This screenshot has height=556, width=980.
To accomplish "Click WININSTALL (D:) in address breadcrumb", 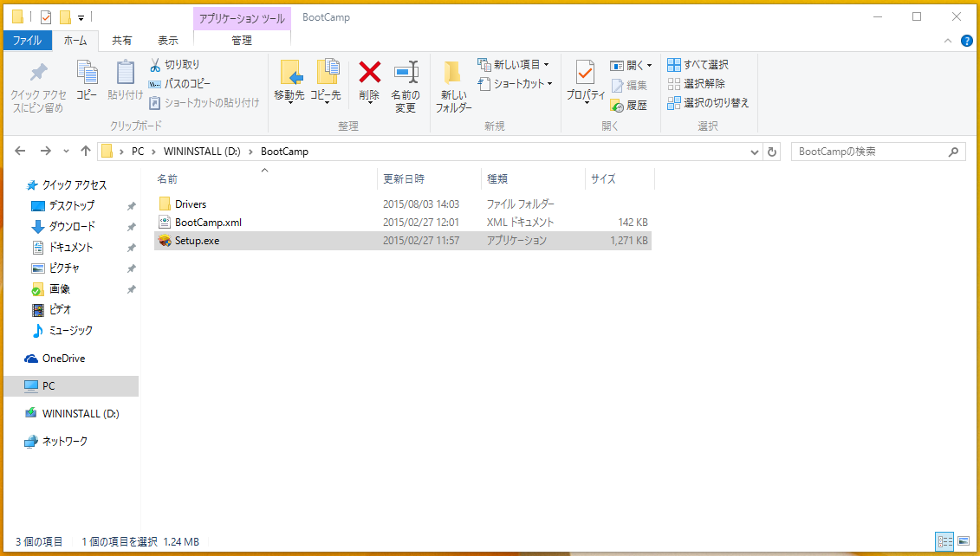I will (x=202, y=152).
